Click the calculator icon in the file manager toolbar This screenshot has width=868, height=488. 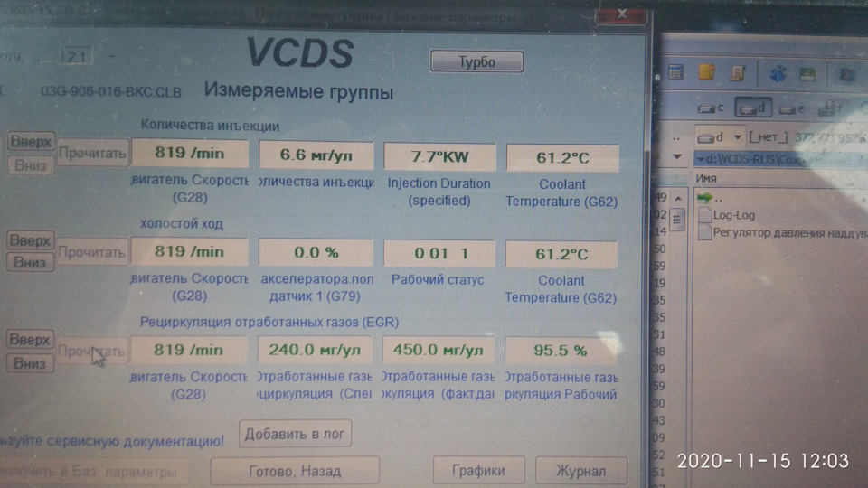coord(676,72)
